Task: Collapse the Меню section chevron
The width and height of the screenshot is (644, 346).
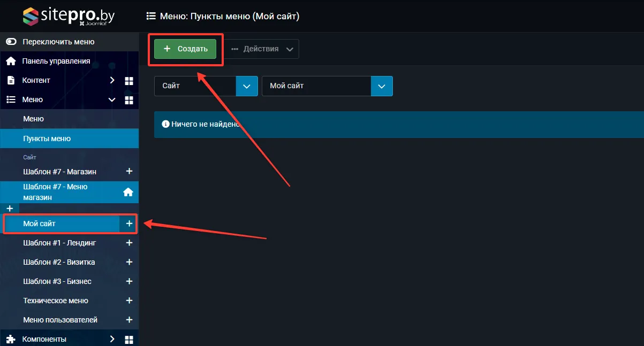Action: pyautogui.click(x=112, y=100)
